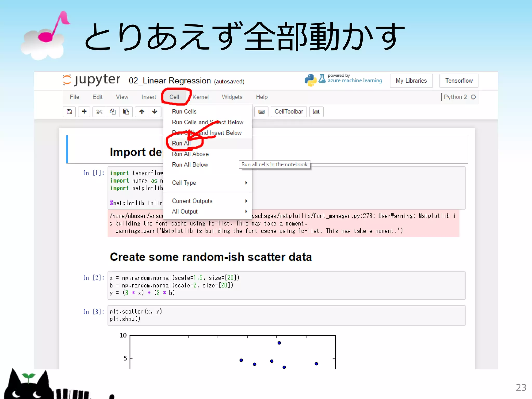Click the save notebook icon
The height and width of the screenshot is (399, 532).
click(69, 112)
